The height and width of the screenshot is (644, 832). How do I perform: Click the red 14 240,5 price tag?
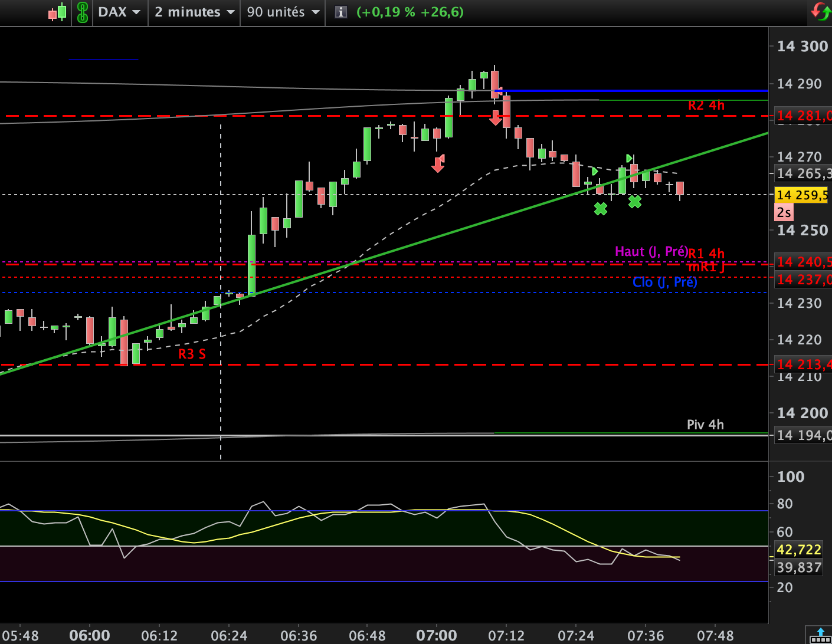click(803, 262)
